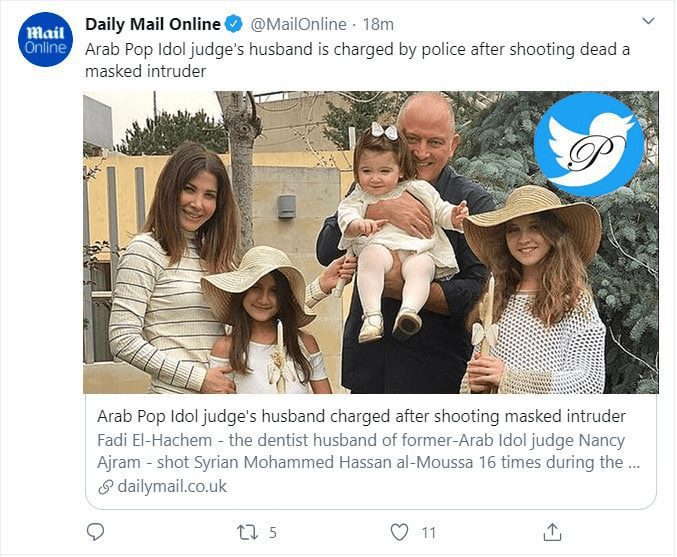Click the tweet text about Arab Pop Idol

point(357,59)
